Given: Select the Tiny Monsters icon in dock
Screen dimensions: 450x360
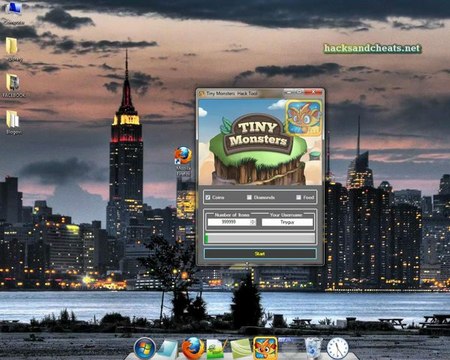Looking at the screenshot, I should click(265, 348).
